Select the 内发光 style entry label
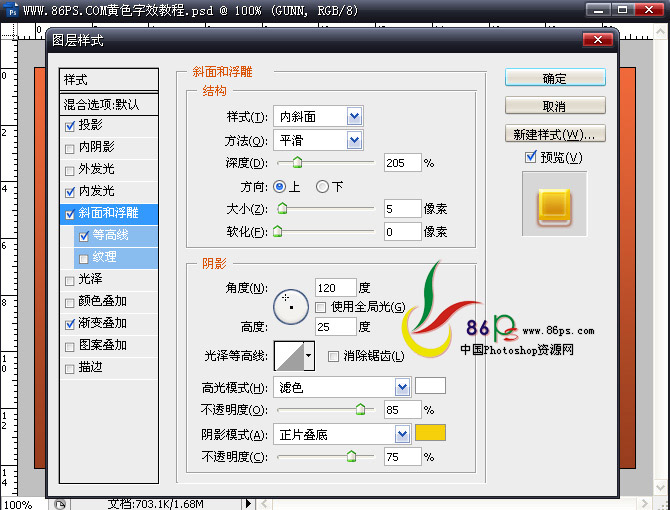Screen dimensions: 670x510 [x=97, y=191]
